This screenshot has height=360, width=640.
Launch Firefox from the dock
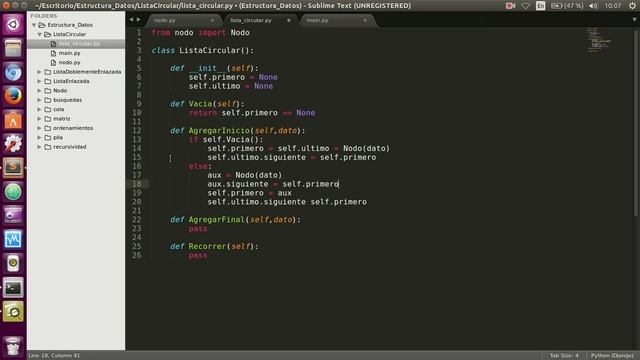13,96
